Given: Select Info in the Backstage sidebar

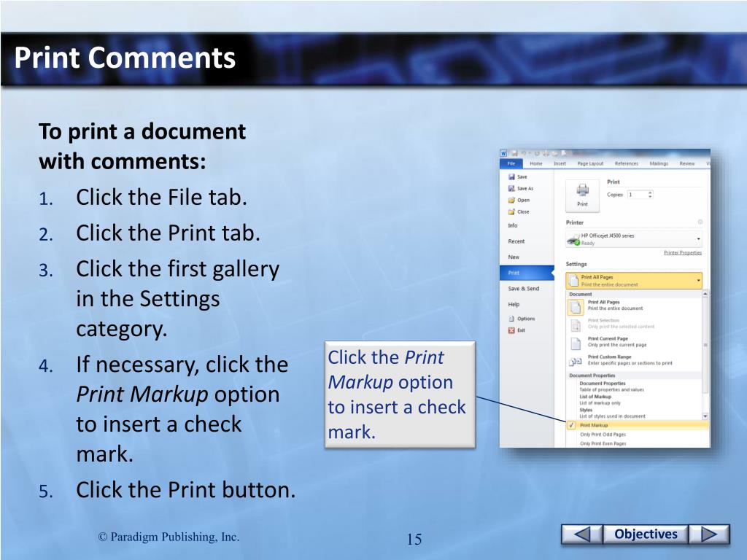Looking at the screenshot, I should coord(513,226).
